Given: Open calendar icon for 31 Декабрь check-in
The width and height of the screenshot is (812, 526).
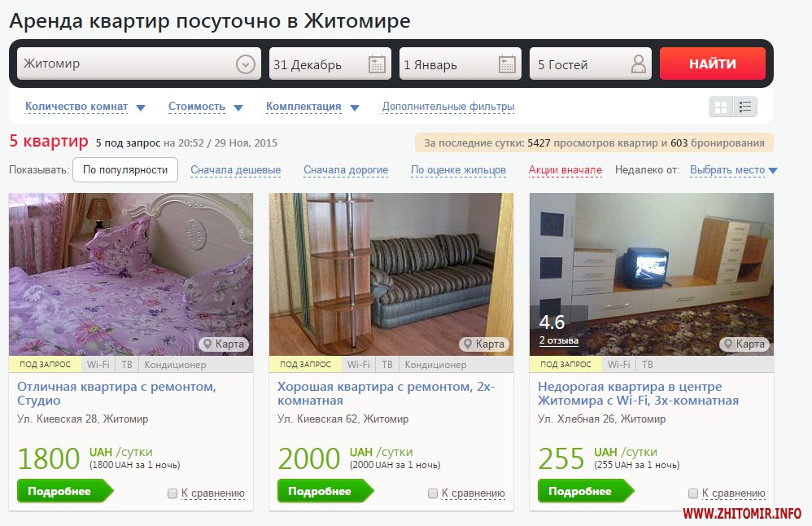Looking at the screenshot, I should tap(377, 64).
